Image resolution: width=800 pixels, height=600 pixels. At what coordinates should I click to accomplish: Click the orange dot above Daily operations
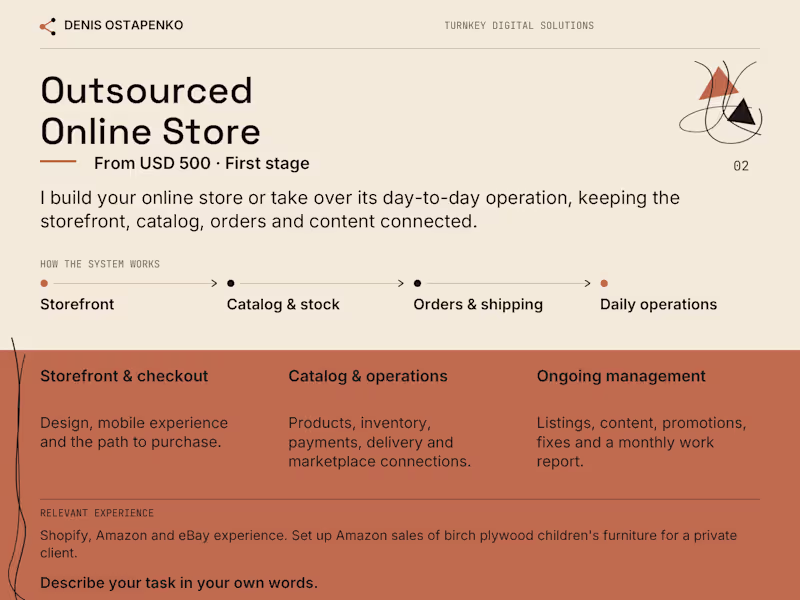(604, 283)
